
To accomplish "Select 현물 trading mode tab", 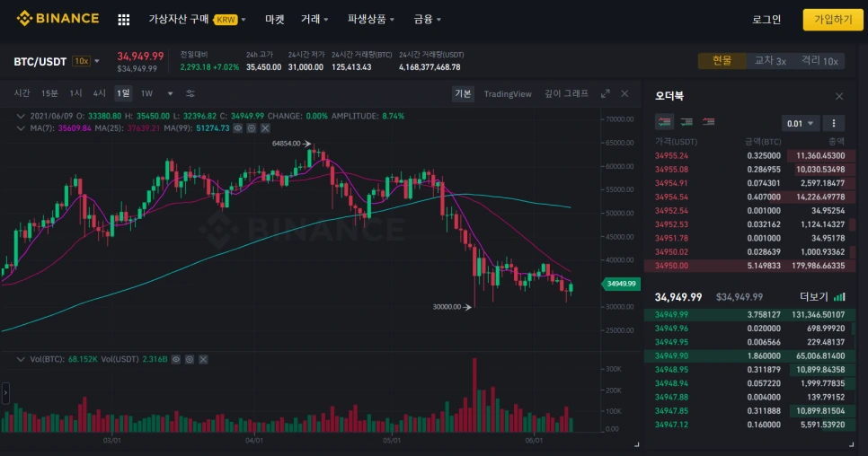I will coord(722,61).
